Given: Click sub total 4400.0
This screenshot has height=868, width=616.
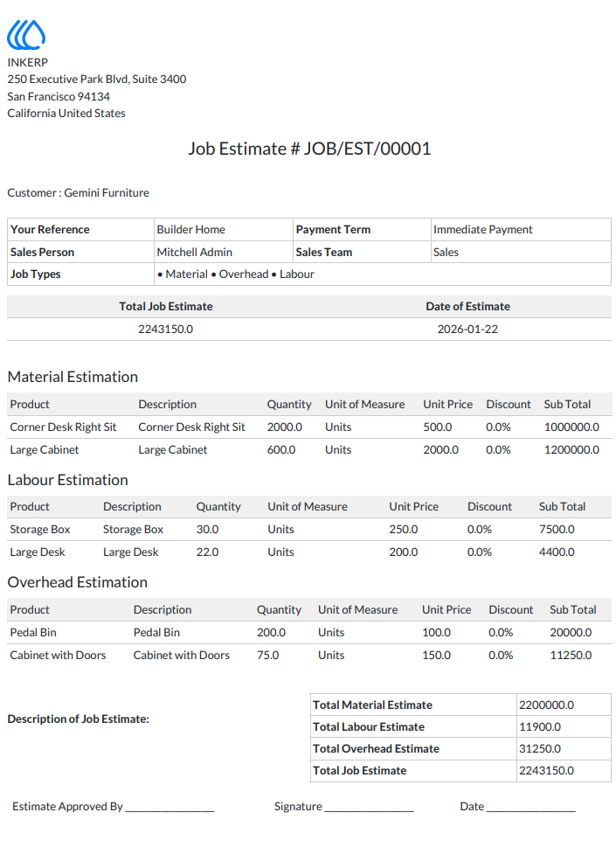Looking at the screenshot, I should 557,552.
